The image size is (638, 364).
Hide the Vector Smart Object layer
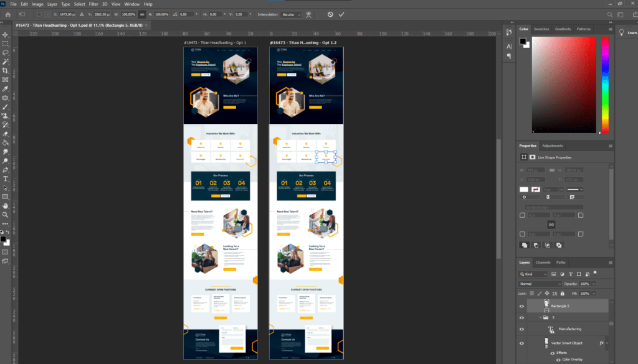pos(522,343)
